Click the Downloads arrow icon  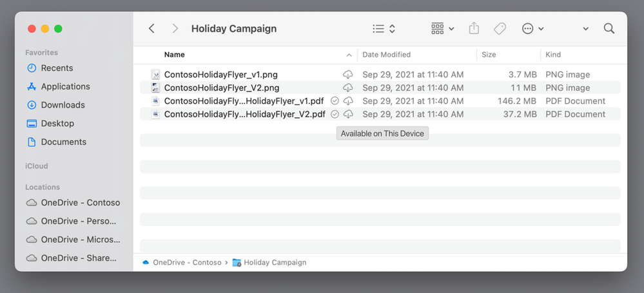pos(32,105)
